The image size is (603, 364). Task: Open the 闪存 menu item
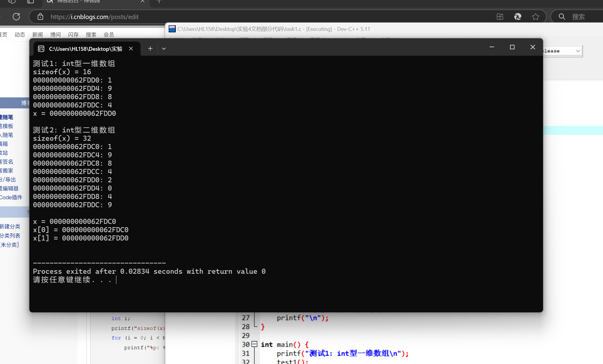[73, 35]
